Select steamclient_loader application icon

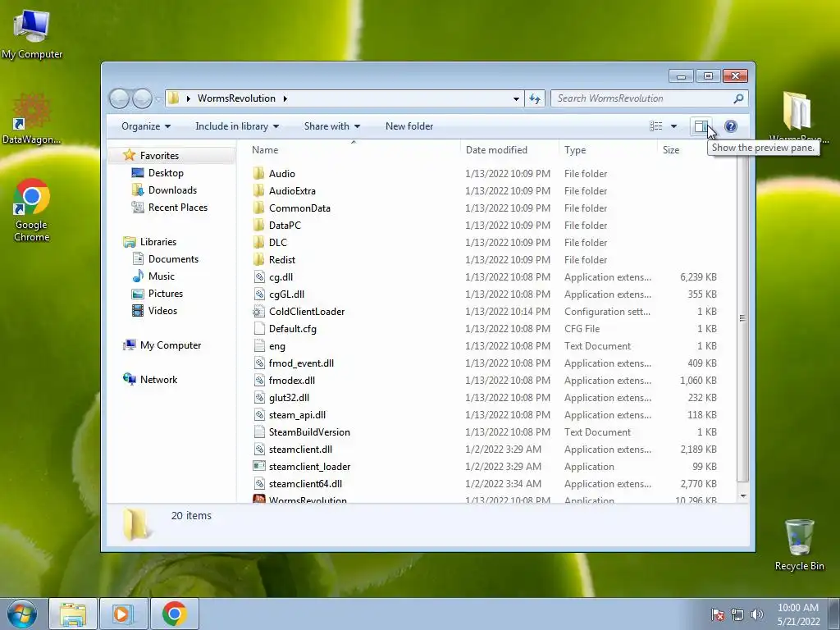tap(258, 467)
